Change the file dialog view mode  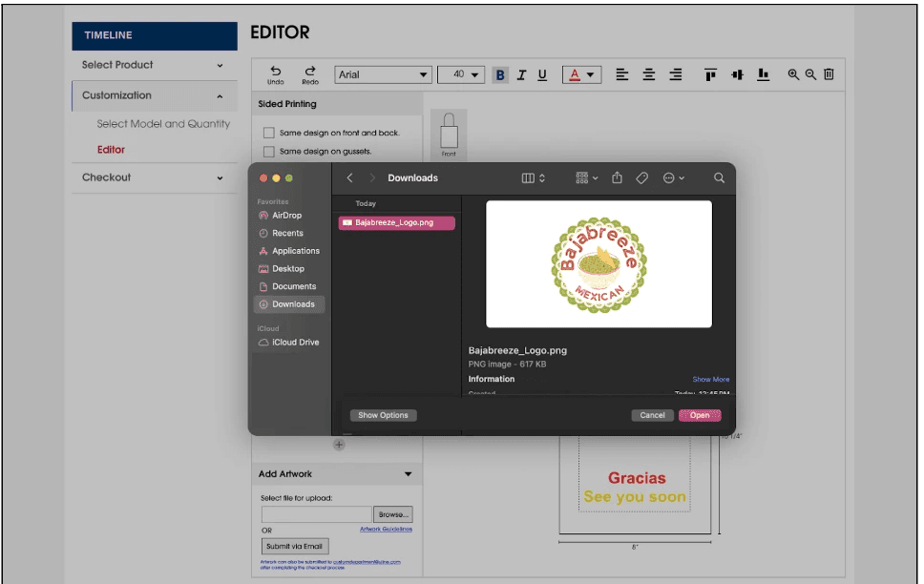click(534, 178)
